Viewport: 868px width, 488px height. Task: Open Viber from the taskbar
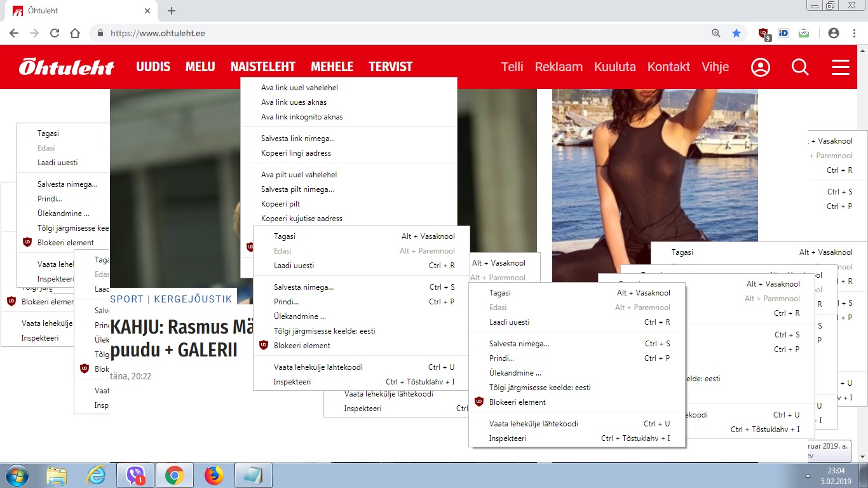135,475
